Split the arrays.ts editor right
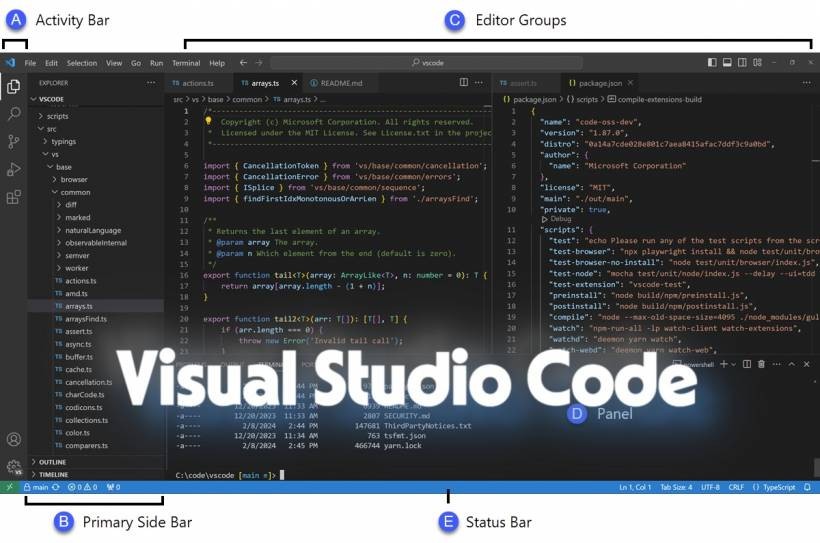Viewport: 820px width, 543px height. click(x=464, y=83)
